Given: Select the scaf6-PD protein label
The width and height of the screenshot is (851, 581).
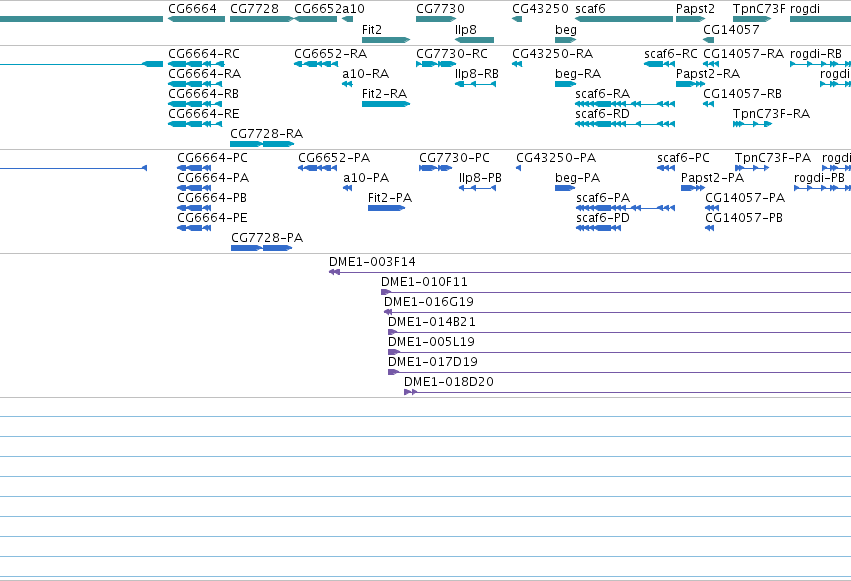Looking at the screenshot, I should click(603, 218).
